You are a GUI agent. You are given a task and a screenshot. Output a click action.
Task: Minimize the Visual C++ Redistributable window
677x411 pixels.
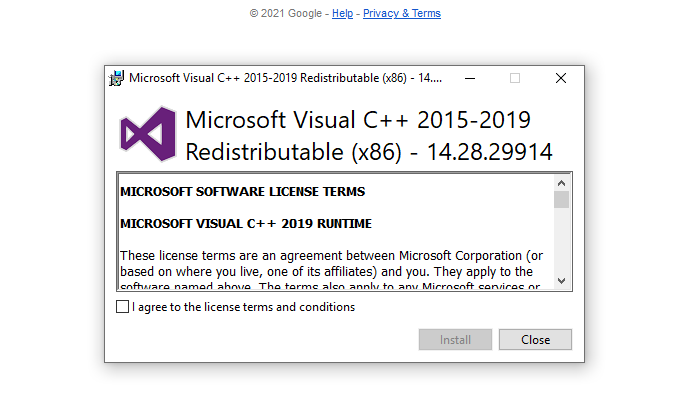pos(470,79)
